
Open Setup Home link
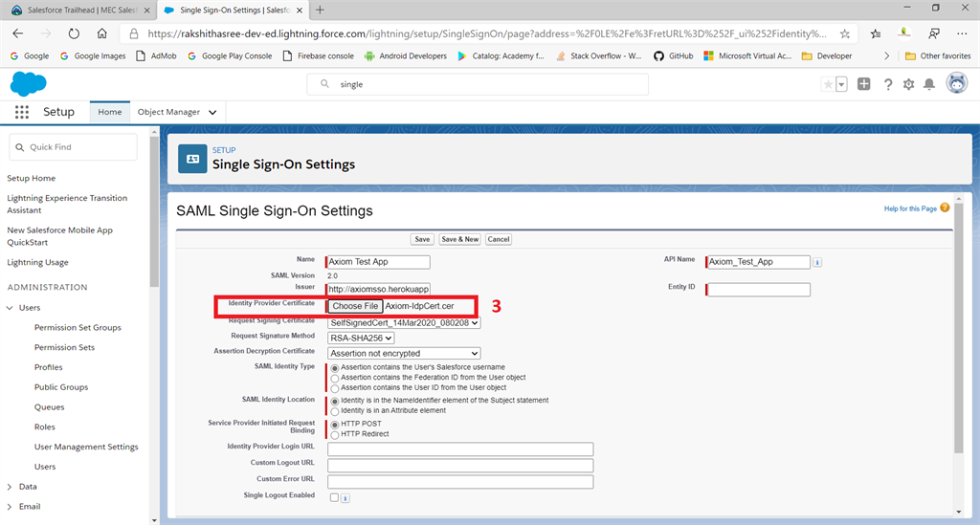tap(32, 179)
